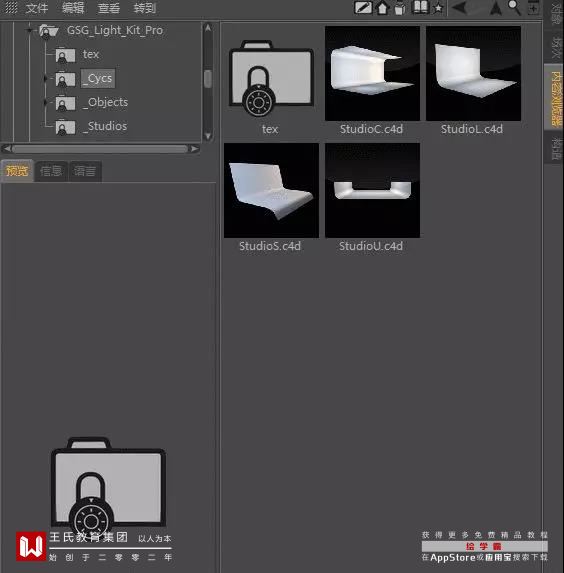Click the tree horizontal scroll right arrow
The width and height of the screenshot is (564, 573).
pyautogui.click(x=194, y=149)
